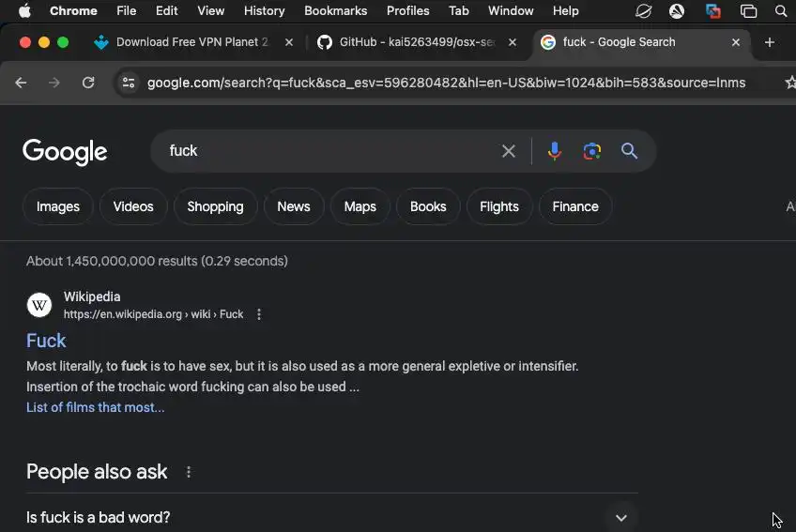Open People also ask three-dot options

point(189,472)
